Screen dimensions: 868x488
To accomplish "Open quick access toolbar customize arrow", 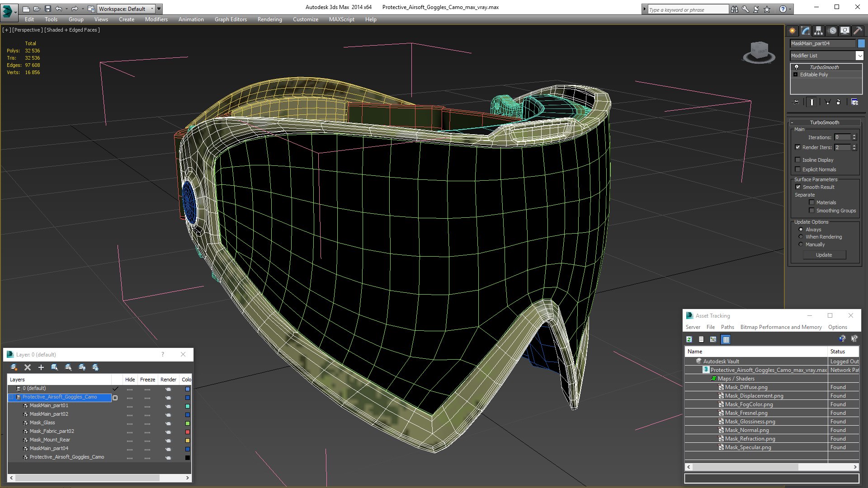I will [x=159, y=9].
